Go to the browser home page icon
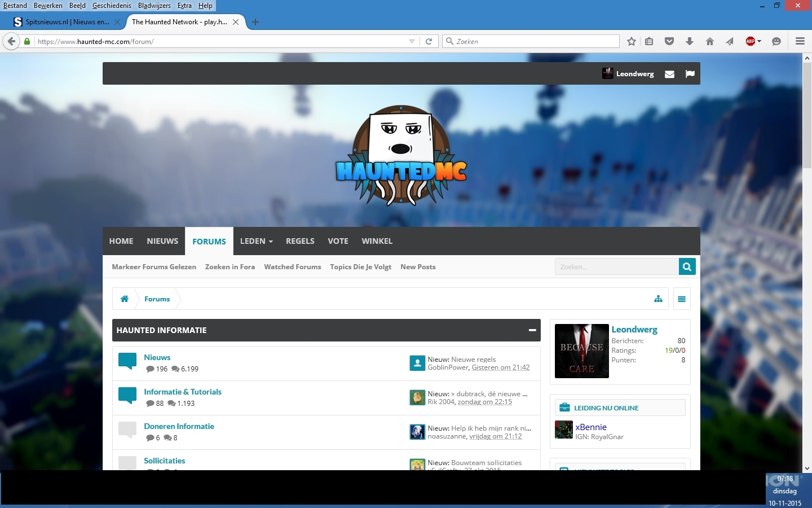Image resolution: width=812 pixels, height=508 pixels. point(710,41)
